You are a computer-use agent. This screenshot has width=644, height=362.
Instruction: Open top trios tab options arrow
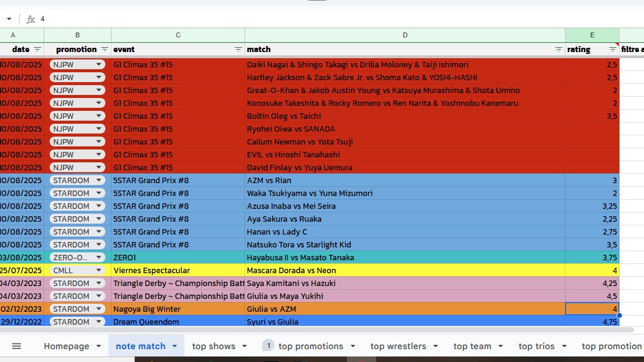pos(564,346)
